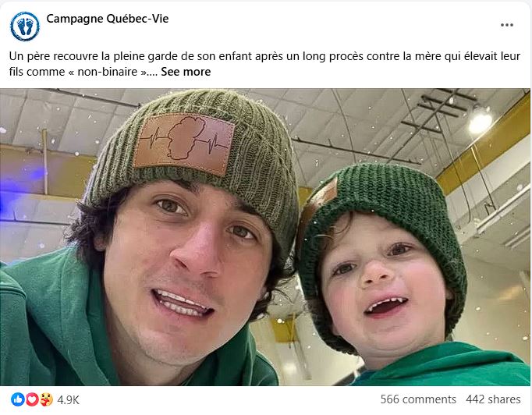Viewport: 532px width, 415px height.
Task: Show the 442 shares list
Action: [x=493, y=399]
